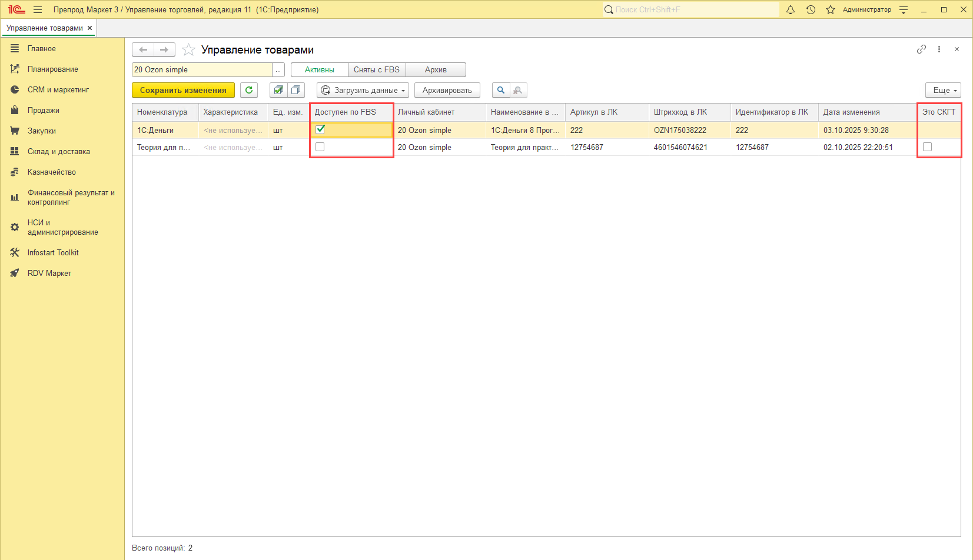Viewport: 973px width, 560px height.
Task: Tick Это СКГТ checkbox for Теория row
Action: tap(928, 147)
